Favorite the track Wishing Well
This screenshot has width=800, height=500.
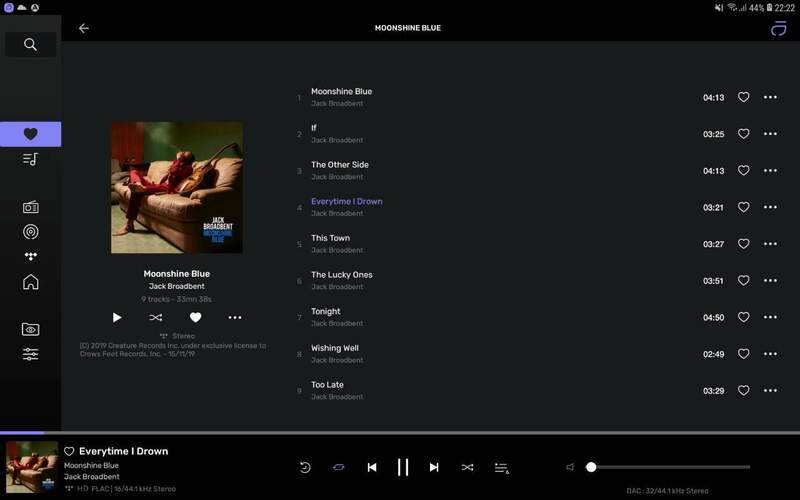click(x=743, y=354)
